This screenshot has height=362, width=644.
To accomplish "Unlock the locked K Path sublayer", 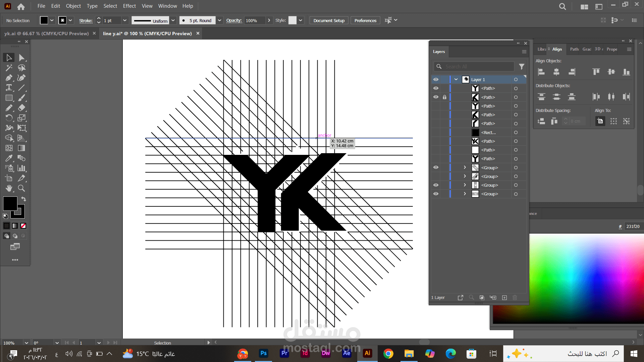I will [444, 97].
